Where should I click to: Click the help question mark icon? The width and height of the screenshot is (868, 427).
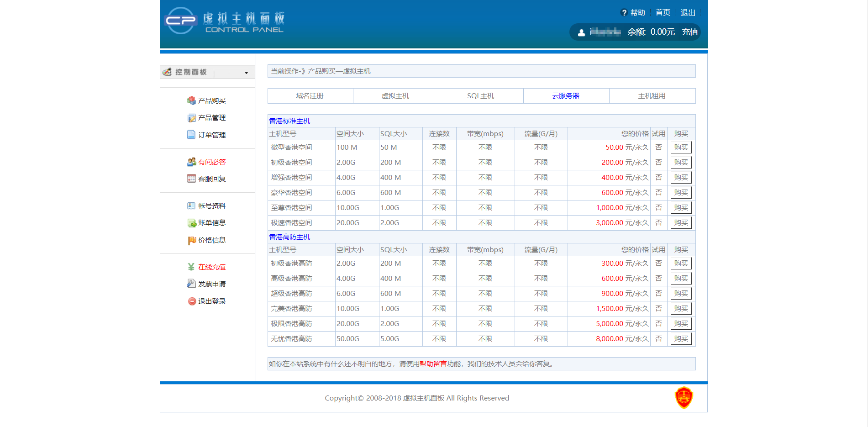tap(624, 13)
